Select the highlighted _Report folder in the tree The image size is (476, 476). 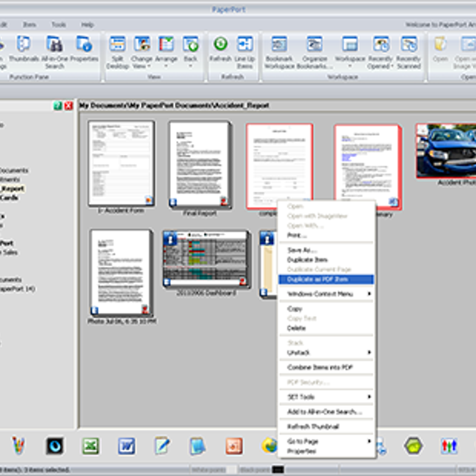(12, 189)
